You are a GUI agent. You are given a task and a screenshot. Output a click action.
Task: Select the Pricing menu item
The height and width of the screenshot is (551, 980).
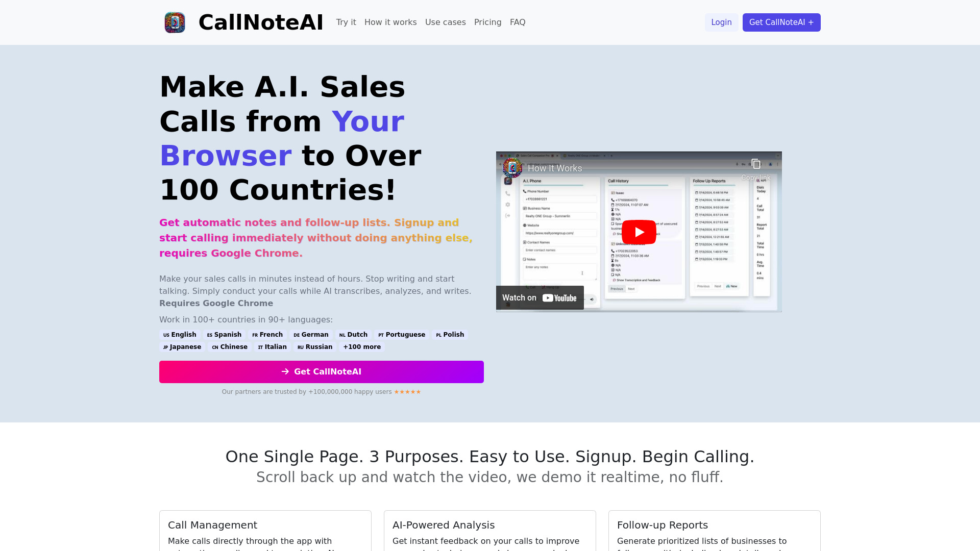488,22
